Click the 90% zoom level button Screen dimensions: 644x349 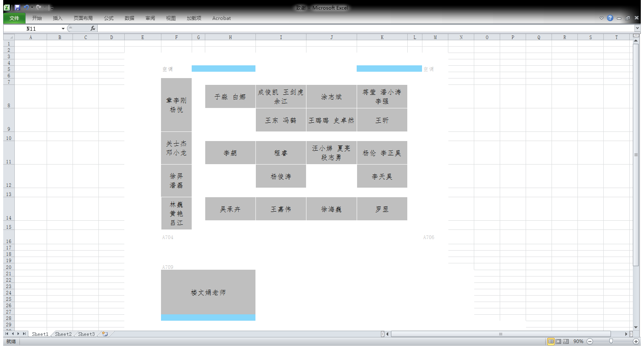click(x=578, y=341)
